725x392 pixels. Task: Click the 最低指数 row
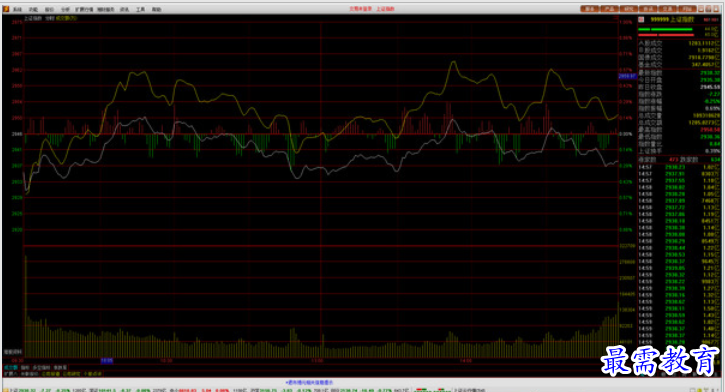(x=679, y=137)
